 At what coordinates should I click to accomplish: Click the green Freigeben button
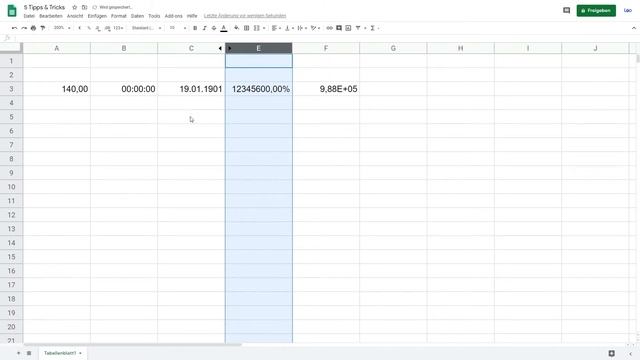[x=596, y=11]
